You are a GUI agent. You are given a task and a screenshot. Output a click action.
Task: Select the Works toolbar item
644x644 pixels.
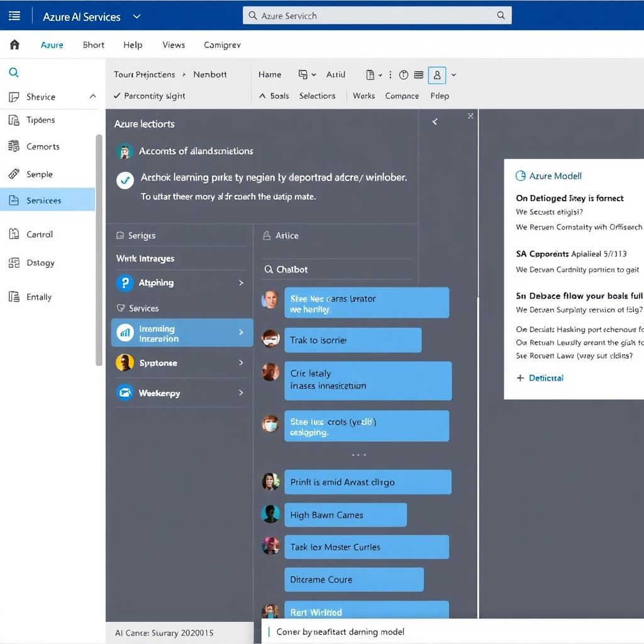[x=364, y=96]
